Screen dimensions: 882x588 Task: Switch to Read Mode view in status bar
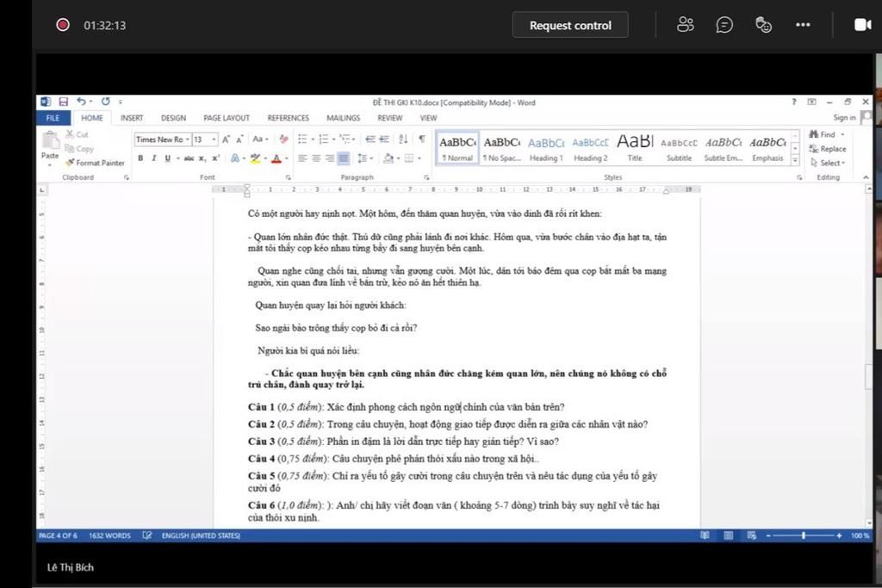705,535
